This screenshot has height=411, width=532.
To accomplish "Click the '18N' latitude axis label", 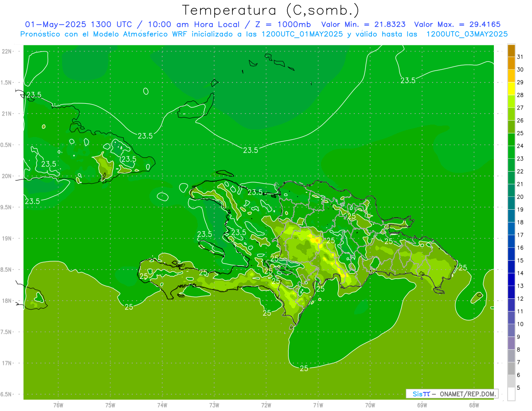I will tap(7, 301).
